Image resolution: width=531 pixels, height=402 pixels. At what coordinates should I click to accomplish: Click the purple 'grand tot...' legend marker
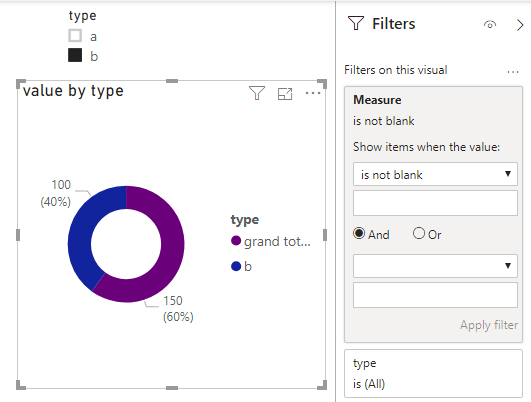tap(236, 241)
